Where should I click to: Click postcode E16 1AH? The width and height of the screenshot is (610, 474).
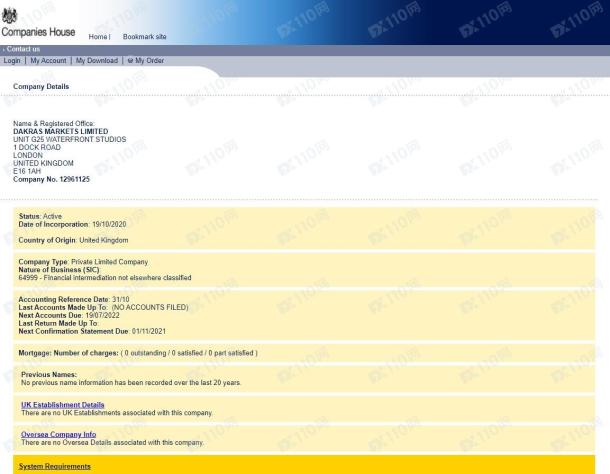pos(27,171)
